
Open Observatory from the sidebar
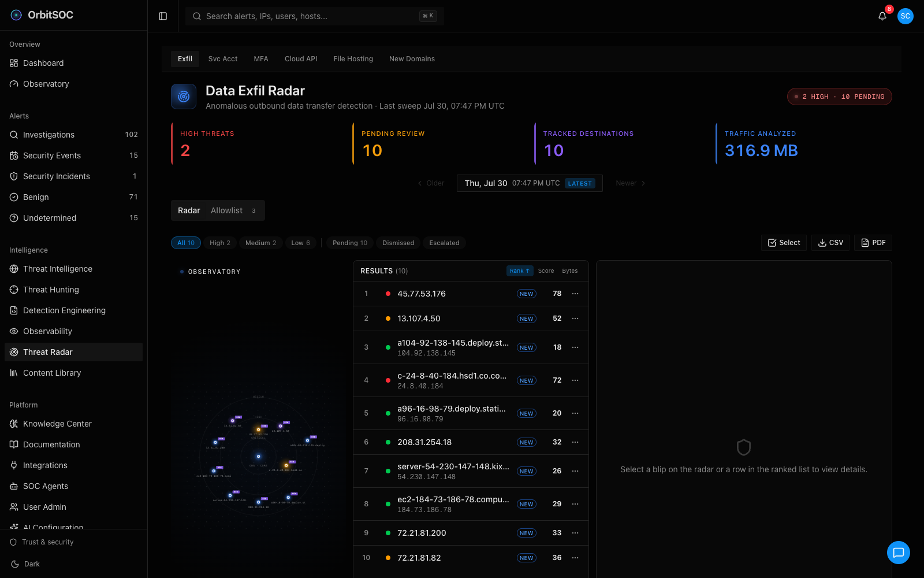click(x=73, y=84)
